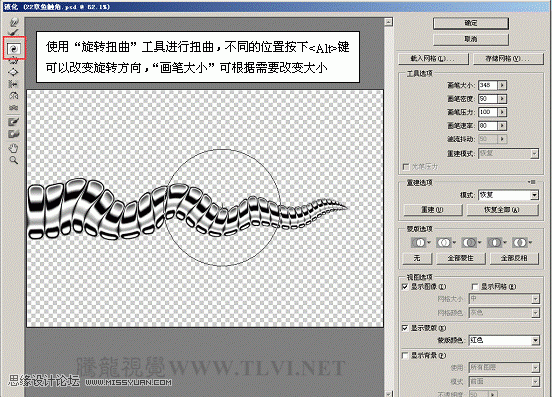The width and height of the screenshot is (552, 397).
Task: Open the Invert Selection mask option
Action: [x=522, y=242]
